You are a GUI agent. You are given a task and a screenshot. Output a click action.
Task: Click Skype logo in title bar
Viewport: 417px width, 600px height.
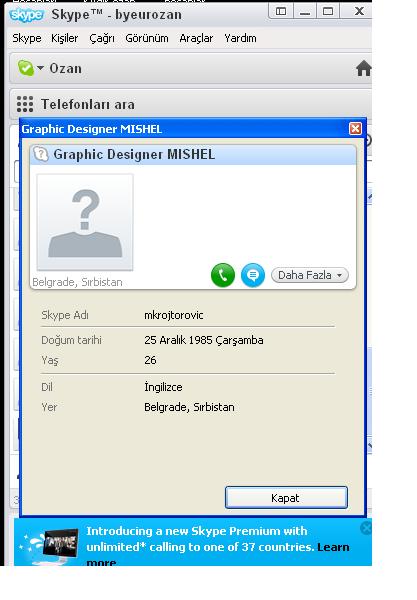point(26,15)
